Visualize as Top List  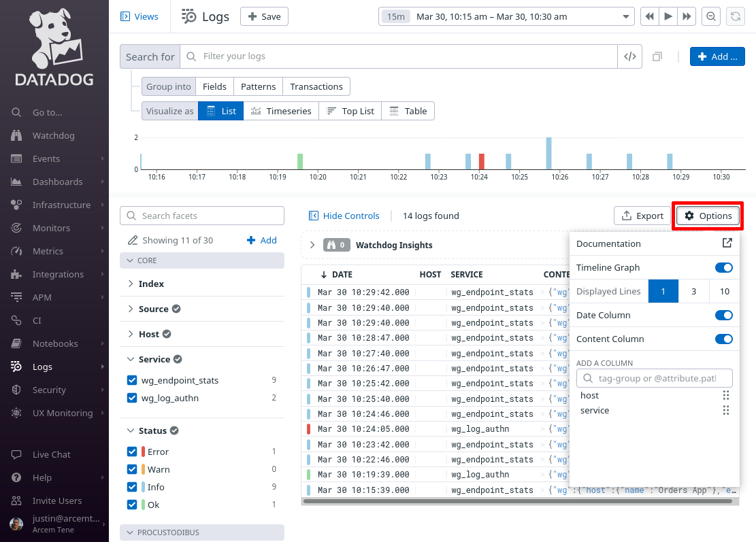pos(350,111)
